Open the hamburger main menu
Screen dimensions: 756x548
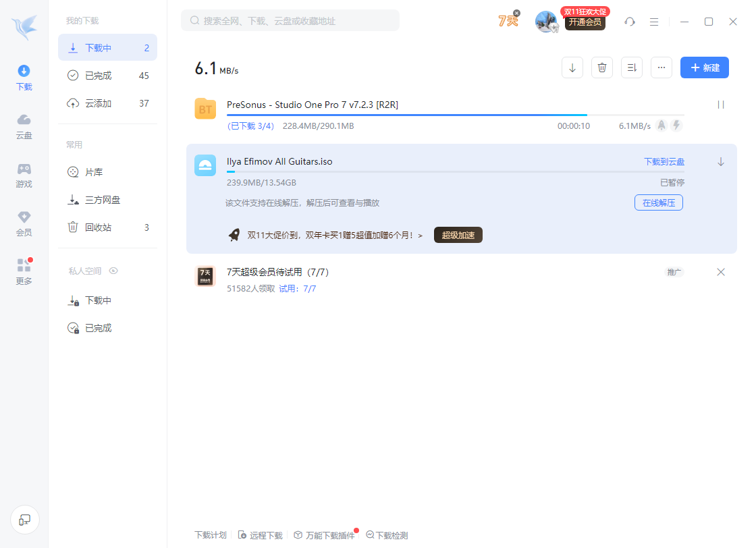pos(654,22)
